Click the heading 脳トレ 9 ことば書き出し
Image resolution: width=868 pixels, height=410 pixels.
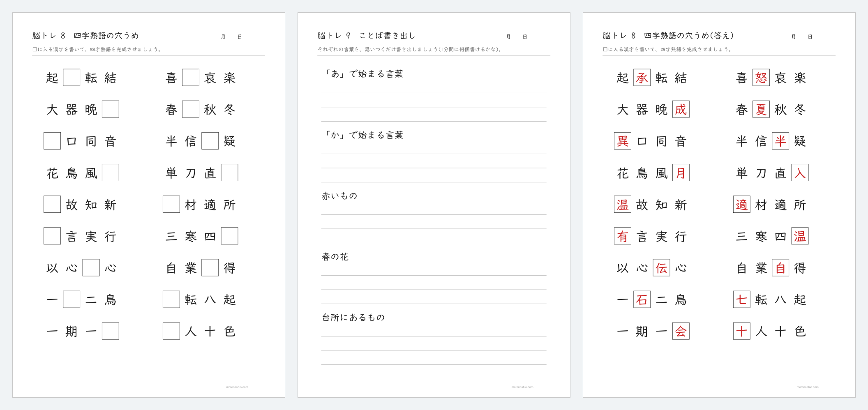coord(366,36)
